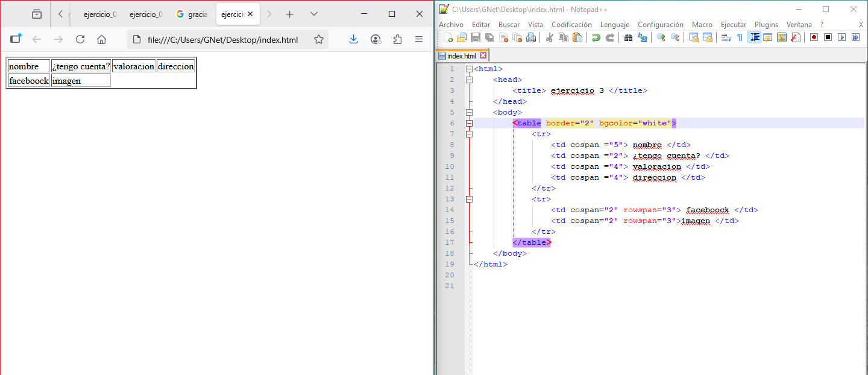Open the list all tabs dropdown in Firefox
868x375 pixels.
pos(314,14)
